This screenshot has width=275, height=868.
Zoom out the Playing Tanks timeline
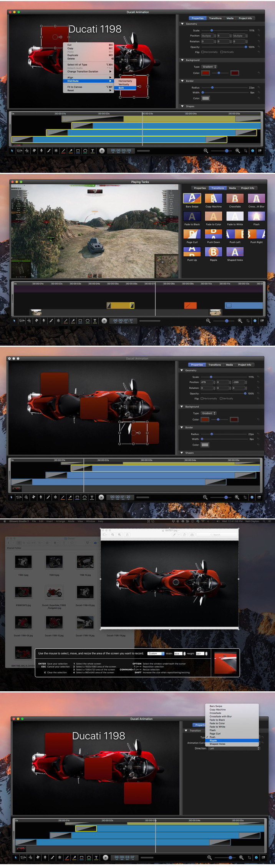[208, 321]
